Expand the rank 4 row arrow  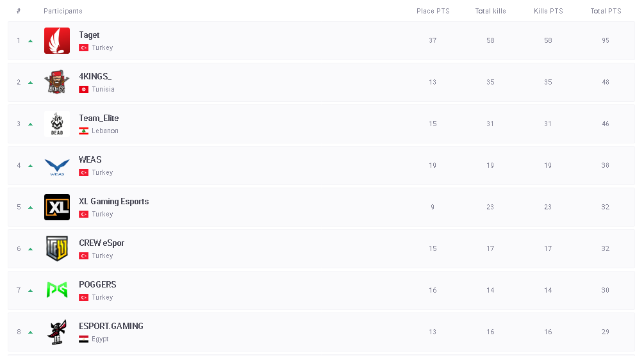[30, 166]
